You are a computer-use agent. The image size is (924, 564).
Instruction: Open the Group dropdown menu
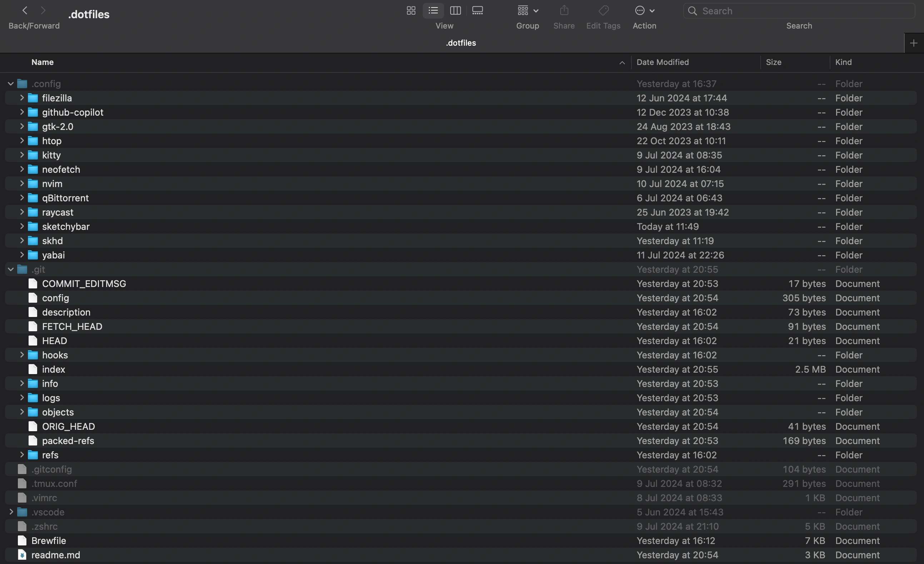[528, 10]
